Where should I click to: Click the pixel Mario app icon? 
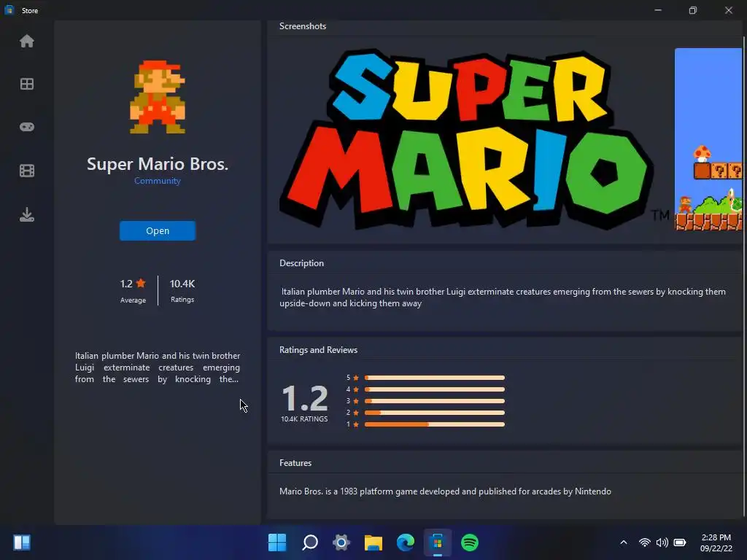(158, 97)
